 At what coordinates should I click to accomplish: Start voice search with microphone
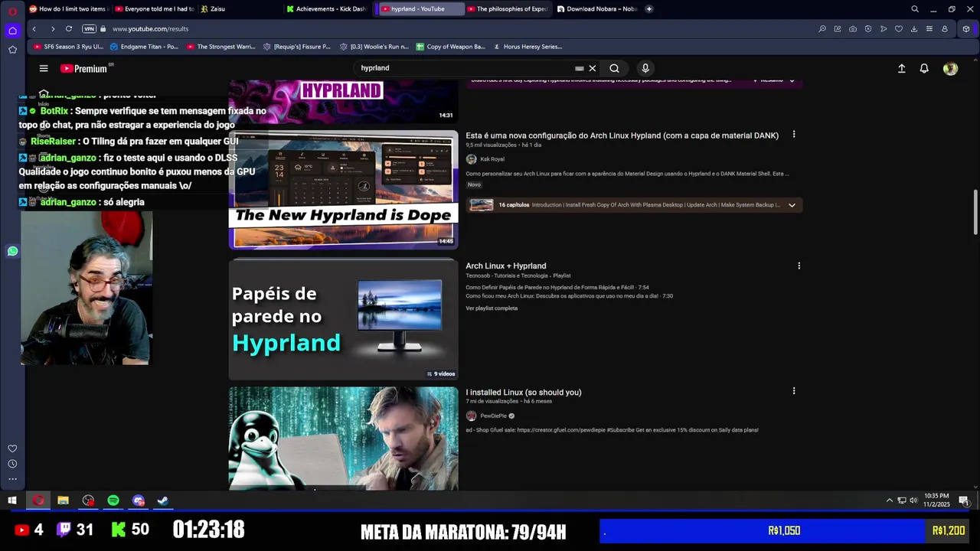[645, 68]
